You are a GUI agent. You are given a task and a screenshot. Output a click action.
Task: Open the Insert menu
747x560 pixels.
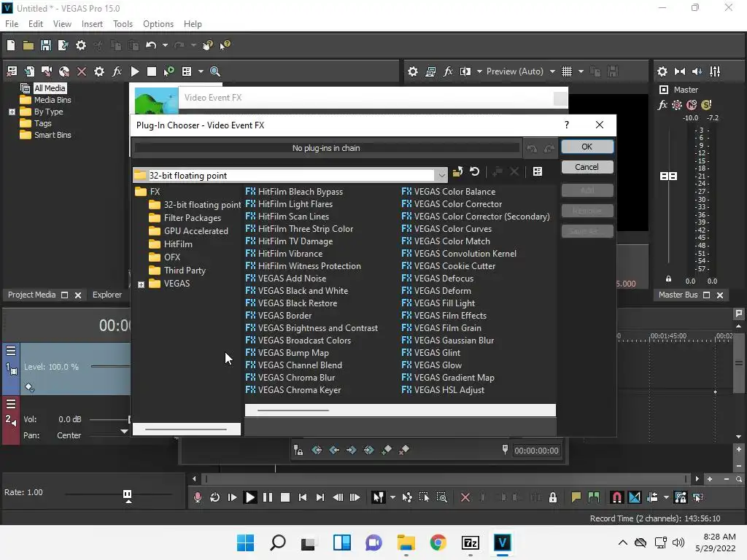point(92,24)
